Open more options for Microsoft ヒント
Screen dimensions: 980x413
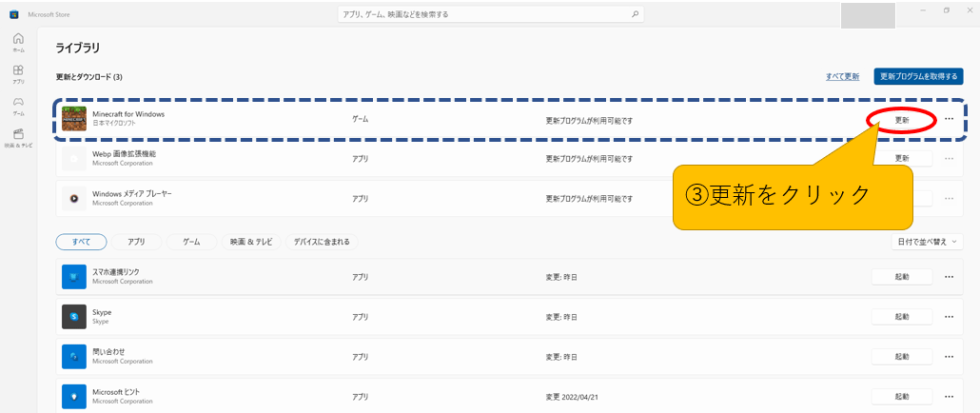click(949, 396)
